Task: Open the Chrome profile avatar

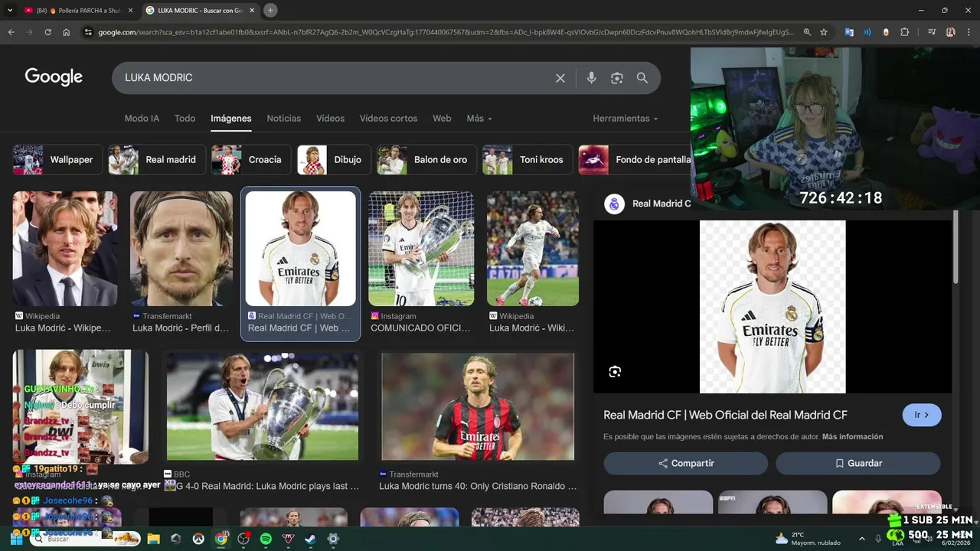Action: pyautogui.click(x=951, y=32)
